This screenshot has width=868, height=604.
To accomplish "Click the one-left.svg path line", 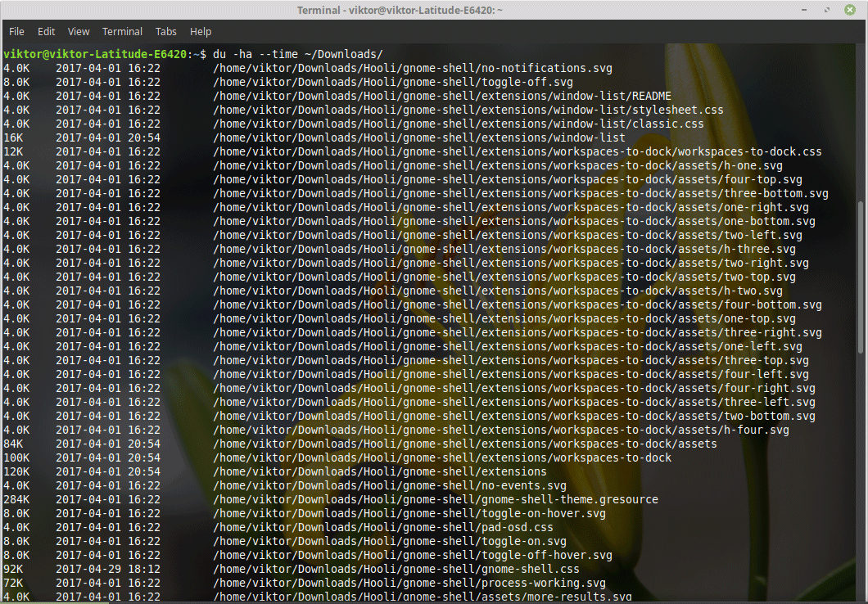I will [508, 346].
